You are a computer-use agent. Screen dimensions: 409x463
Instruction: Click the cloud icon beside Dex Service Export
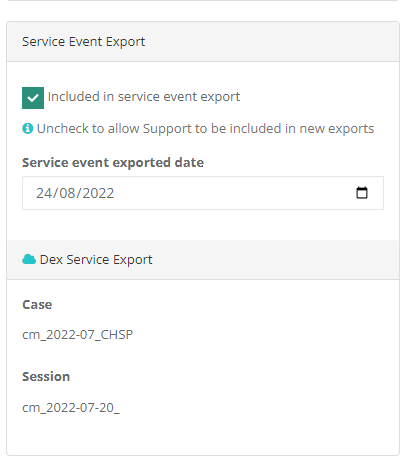tap(29, 259)
